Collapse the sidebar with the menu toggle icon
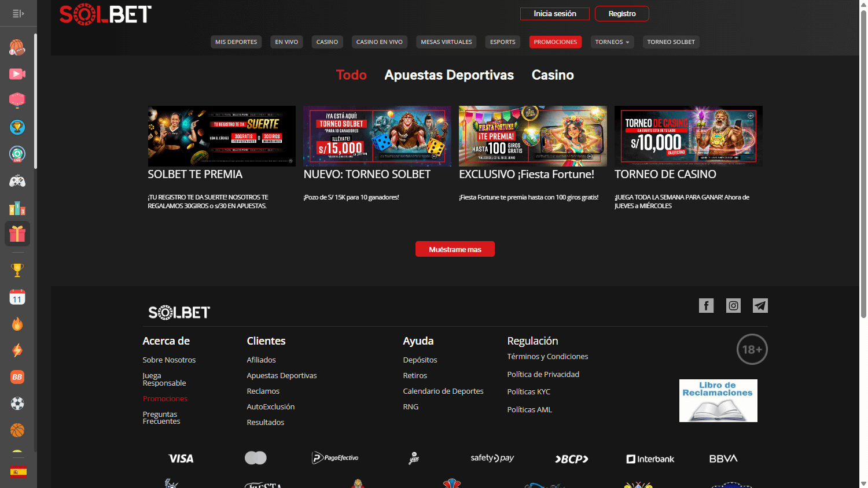Screen dimensions: 868x488 pyautogui.click(x=18, y=13)
